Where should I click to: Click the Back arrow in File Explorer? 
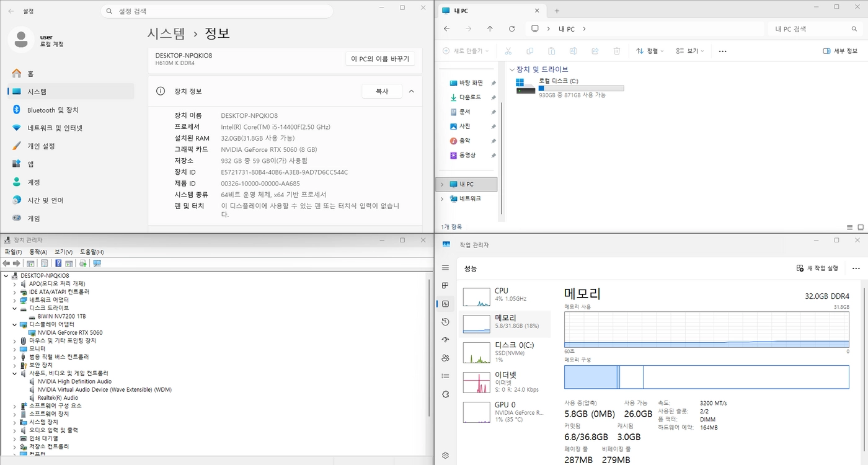447,29
